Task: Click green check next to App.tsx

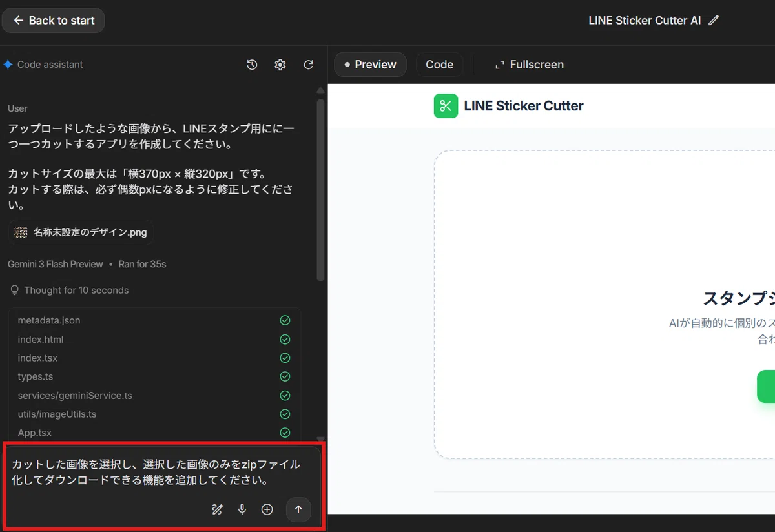Action: pyautogui.click(x=285, y=433)
